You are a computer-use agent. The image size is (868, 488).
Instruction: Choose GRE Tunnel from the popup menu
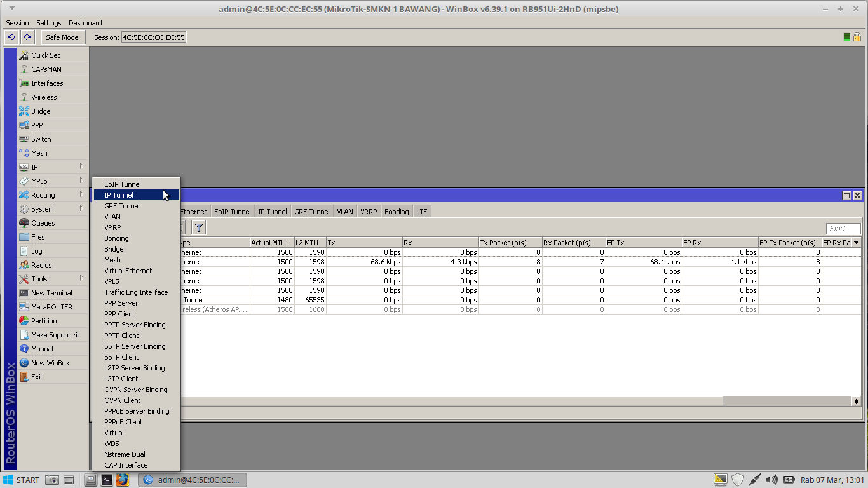[136, 206]
